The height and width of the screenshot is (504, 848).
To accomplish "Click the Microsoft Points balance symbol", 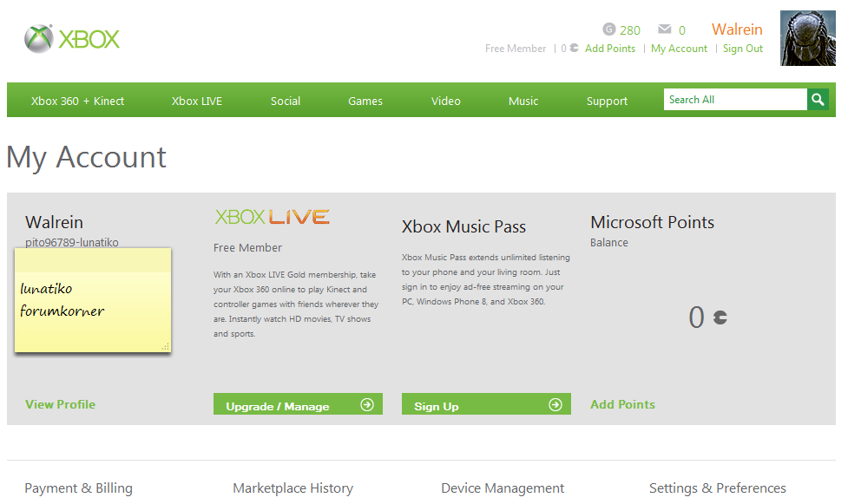I will click(720, 317).
